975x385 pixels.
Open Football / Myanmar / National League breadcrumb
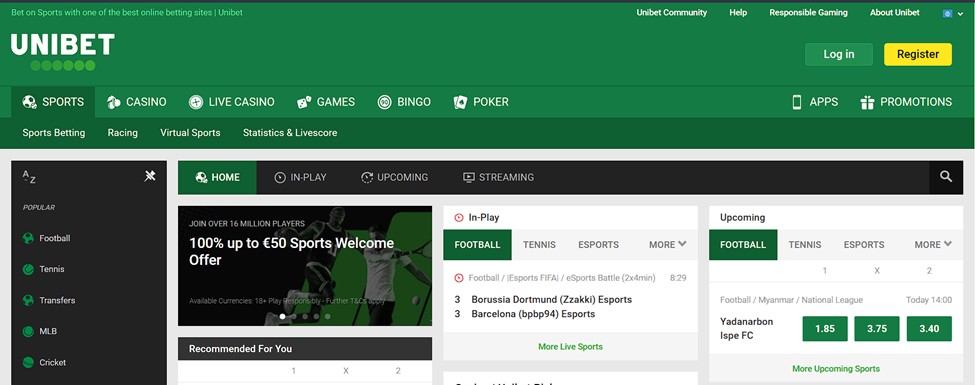pos(792,300)
